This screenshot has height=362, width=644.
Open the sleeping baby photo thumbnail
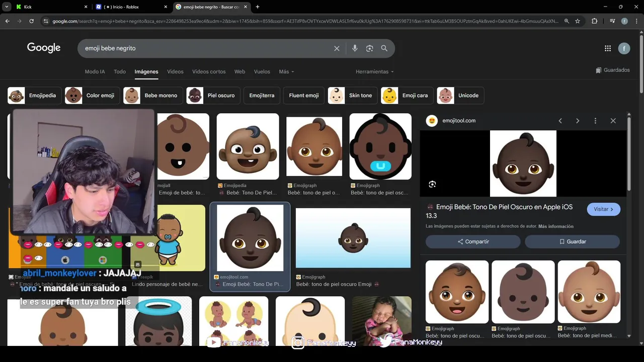pos(382,321)
